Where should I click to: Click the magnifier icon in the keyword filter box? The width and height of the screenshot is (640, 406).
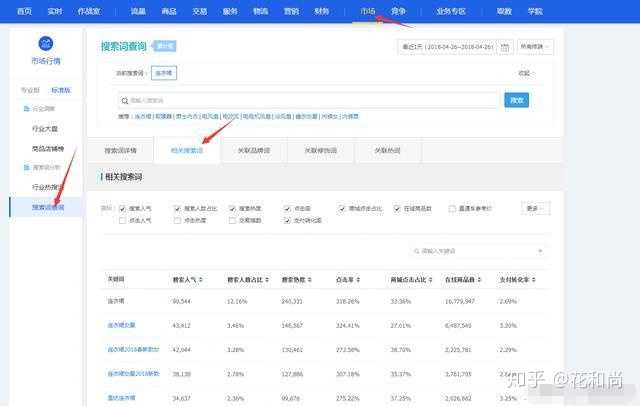(x=417, y=252)
